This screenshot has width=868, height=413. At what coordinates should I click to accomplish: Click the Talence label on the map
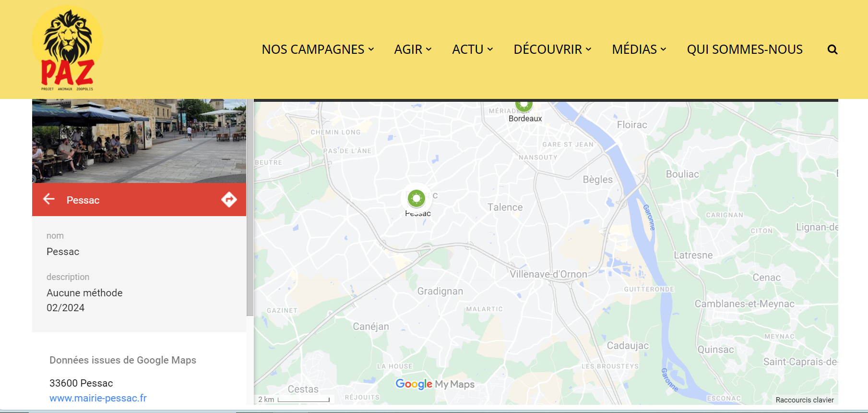click(x=505, y=207)
